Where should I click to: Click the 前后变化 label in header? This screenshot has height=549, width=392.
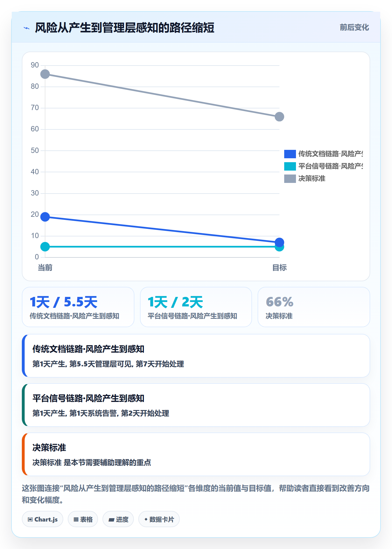pyautogui.click(x=354, y=27)
